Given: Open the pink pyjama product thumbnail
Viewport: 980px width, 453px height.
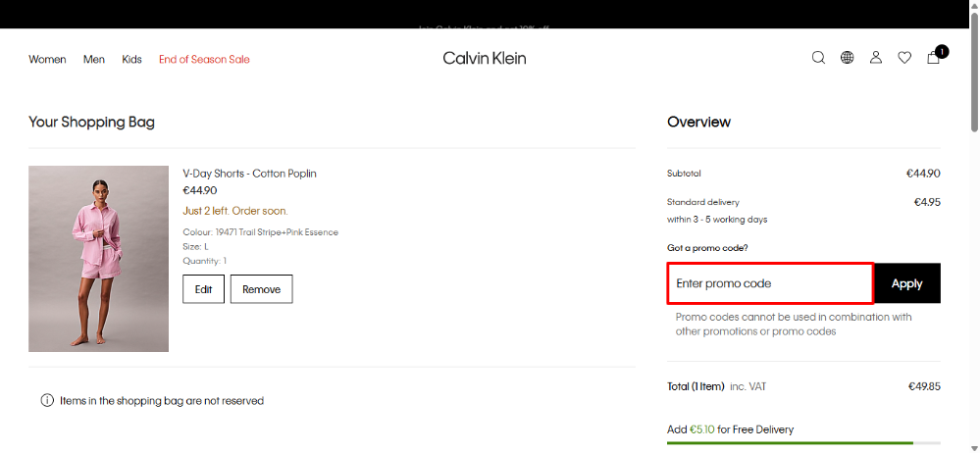Looking at the screenshot, I should (x=99, y=259).
